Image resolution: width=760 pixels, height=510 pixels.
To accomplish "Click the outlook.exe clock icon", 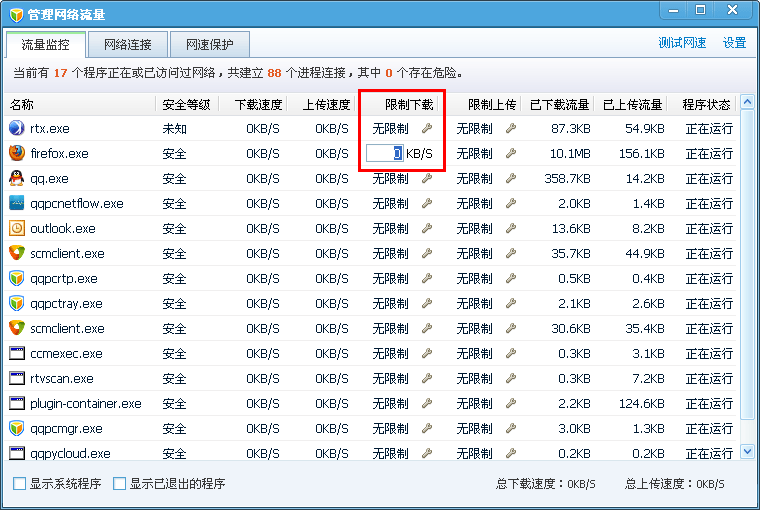I will 16,228.
